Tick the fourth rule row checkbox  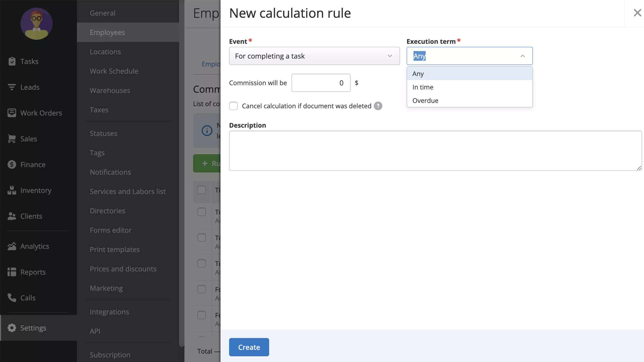tap(202, 289)
